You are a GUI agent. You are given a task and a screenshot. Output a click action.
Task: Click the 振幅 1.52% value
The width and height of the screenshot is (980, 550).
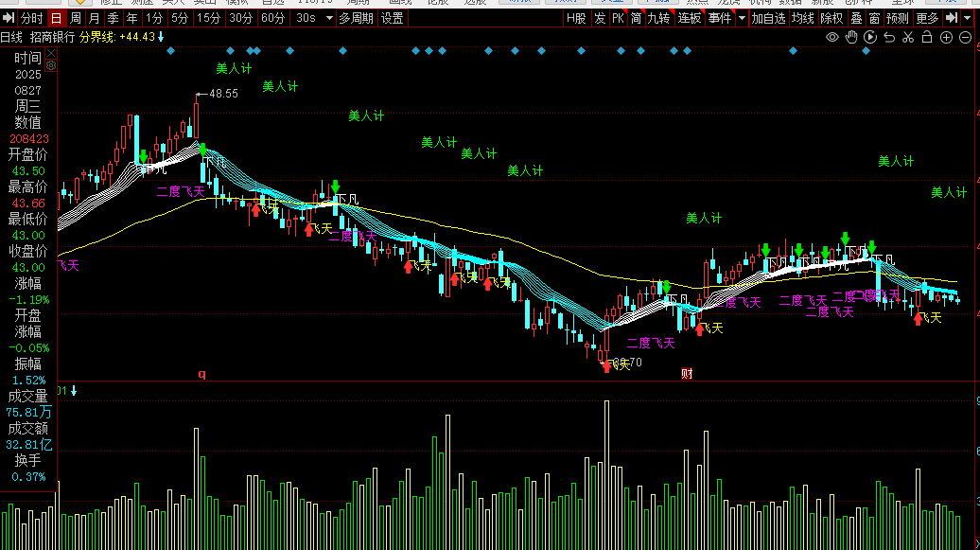point(28,381)
